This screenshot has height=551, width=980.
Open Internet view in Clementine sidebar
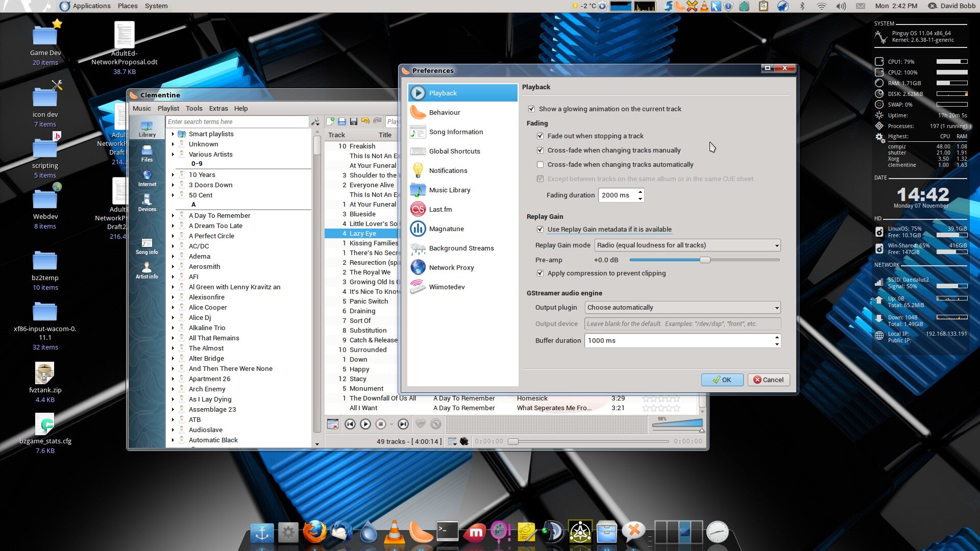[147, 179]
